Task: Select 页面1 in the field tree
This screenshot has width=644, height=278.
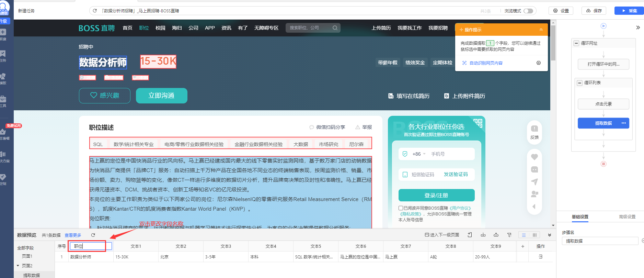Action: pos(27,256)
